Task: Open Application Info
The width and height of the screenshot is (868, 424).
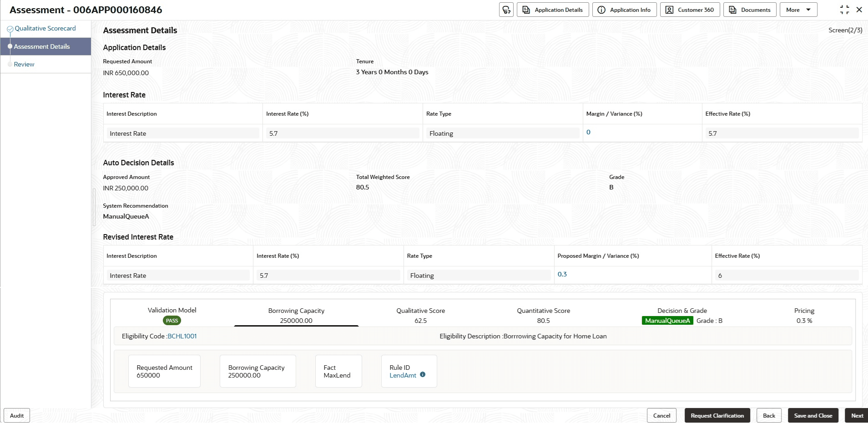Action: (x=624, y=10)
